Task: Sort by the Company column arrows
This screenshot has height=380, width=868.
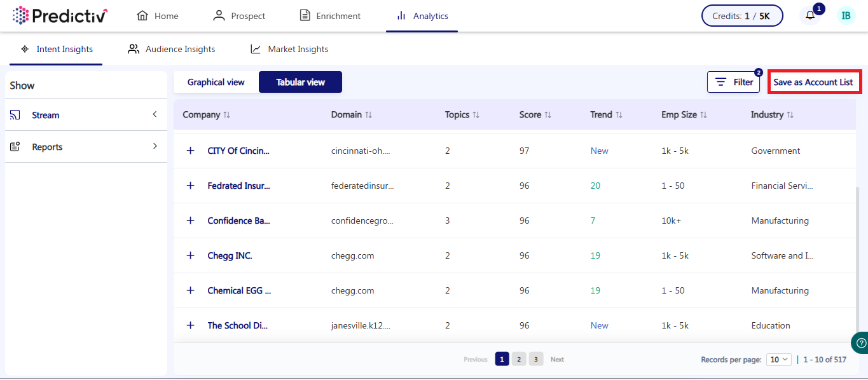Action: [x=226, y=115]
